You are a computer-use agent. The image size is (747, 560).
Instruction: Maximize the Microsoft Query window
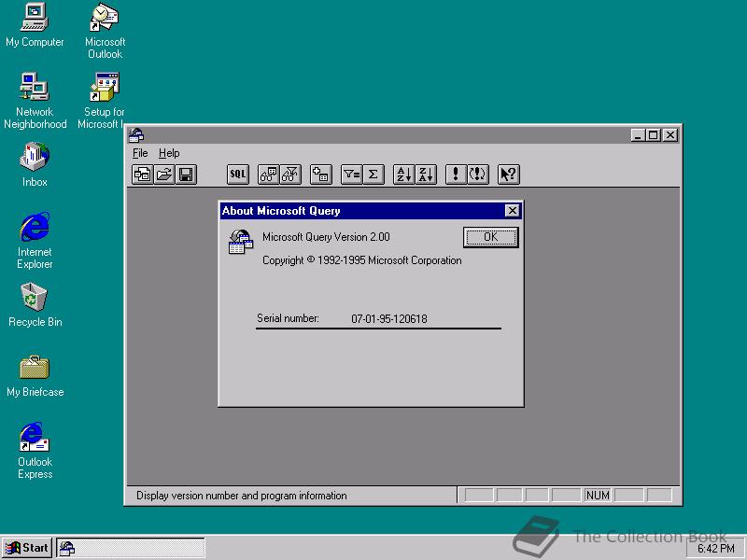click(x=654, y=135)
